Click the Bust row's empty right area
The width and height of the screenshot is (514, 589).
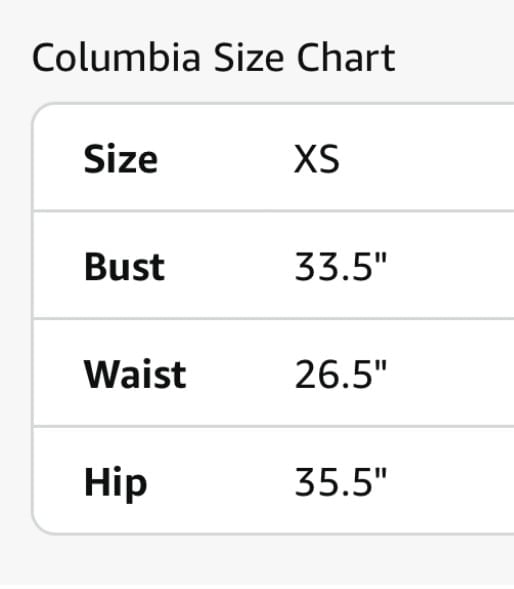451,266
